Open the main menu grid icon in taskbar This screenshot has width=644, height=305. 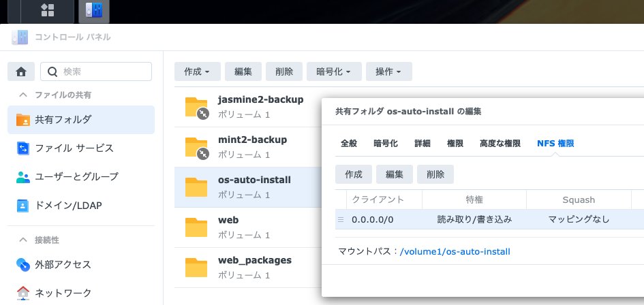point(47,10)
